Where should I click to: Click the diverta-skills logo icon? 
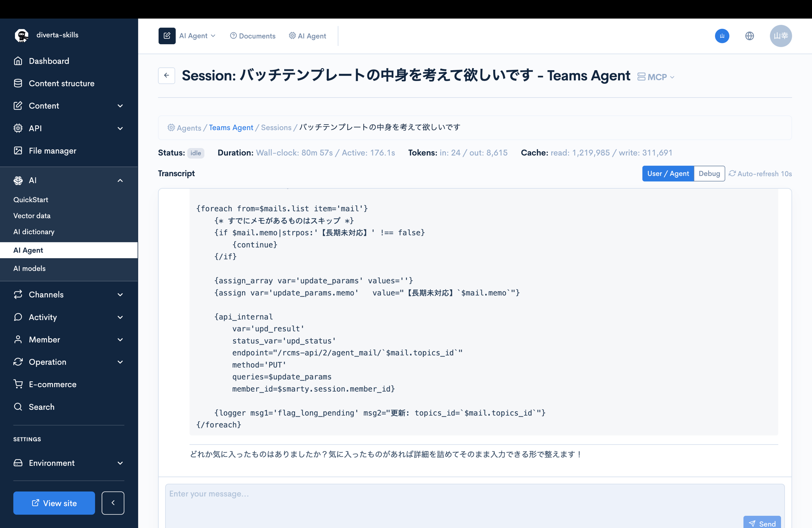(x=22, y=35)
